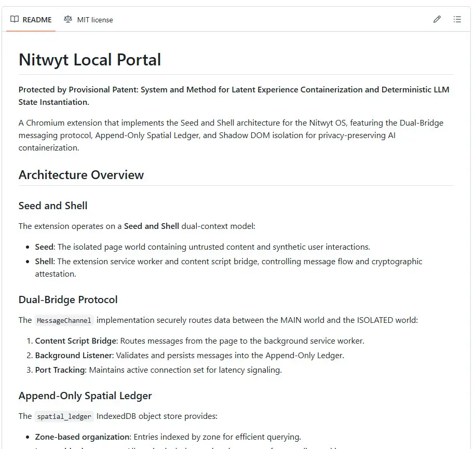
Task: Open the outline table of contents icon
Action: [x=457, y=19]
